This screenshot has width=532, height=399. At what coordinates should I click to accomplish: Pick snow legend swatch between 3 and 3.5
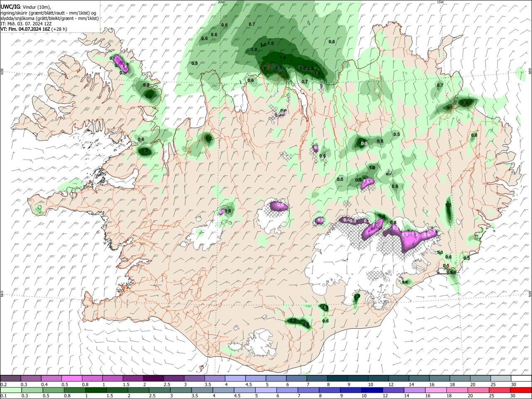point(195,378)
